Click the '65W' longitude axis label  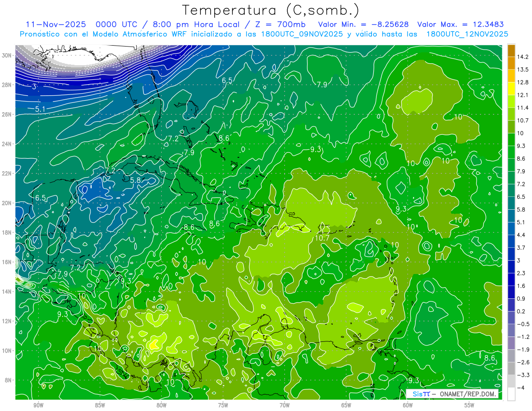pyautogui.click(x=346, y=405)
